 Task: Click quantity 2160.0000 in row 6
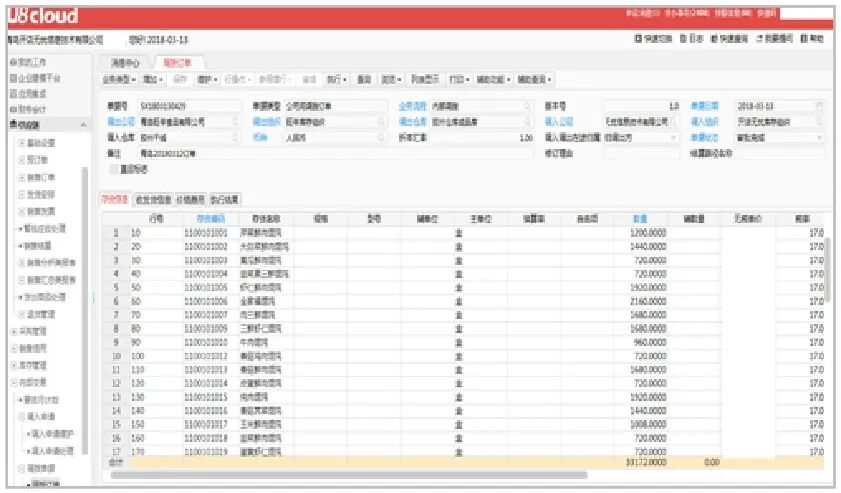[648, 301]
